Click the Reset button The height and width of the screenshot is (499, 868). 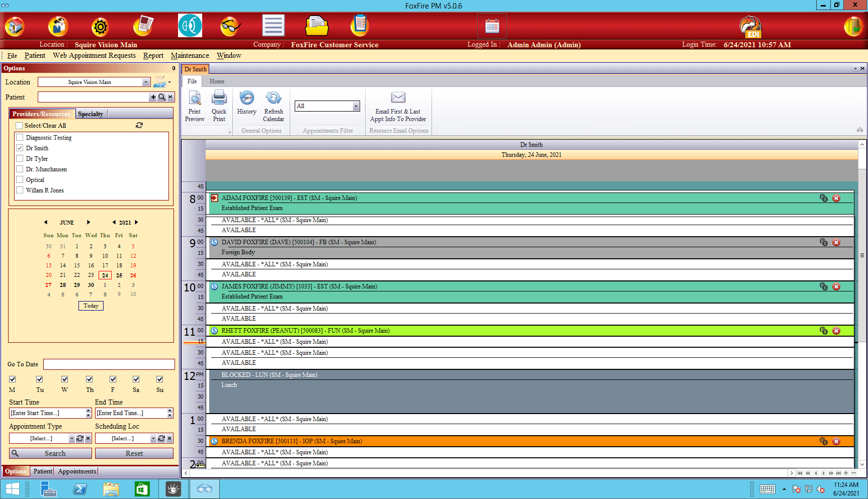[x=134, y=453]
